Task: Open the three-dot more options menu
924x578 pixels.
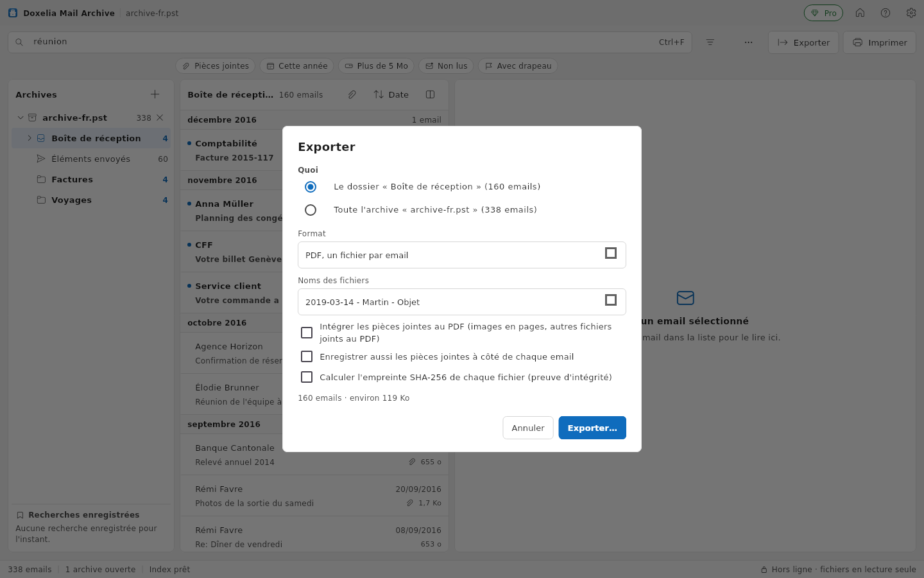Action: point(749,42)
